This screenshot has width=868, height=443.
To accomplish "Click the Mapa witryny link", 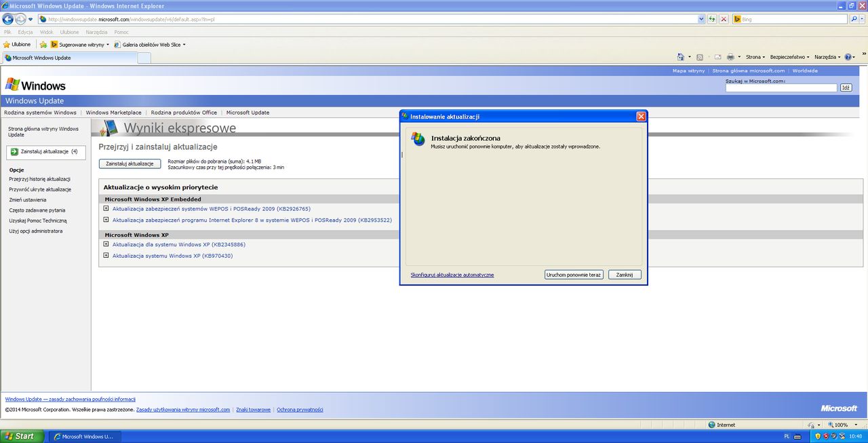I will click(688, 71).
